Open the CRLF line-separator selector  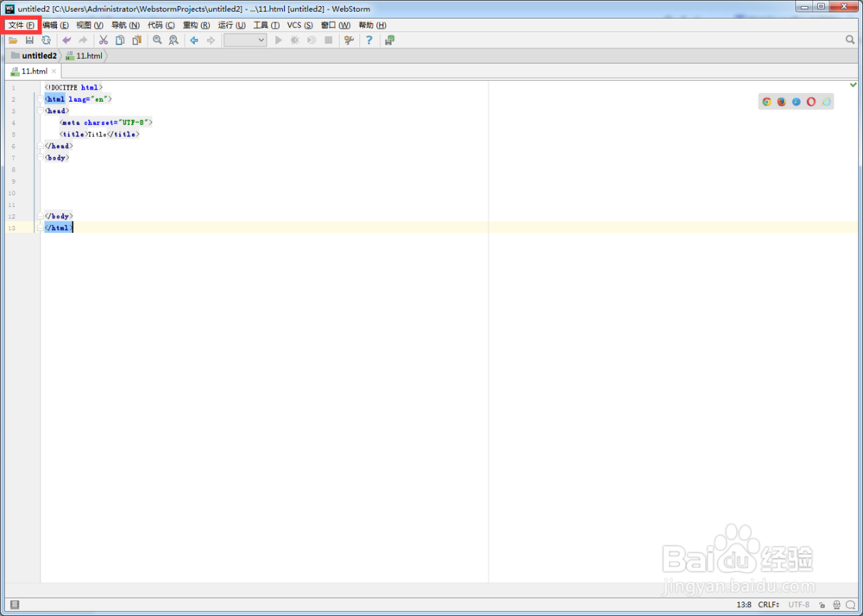pos(768,604)
